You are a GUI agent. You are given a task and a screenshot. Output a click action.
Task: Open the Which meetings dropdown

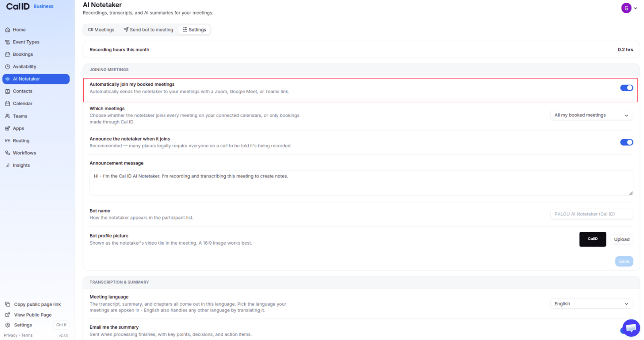point(591,115)
